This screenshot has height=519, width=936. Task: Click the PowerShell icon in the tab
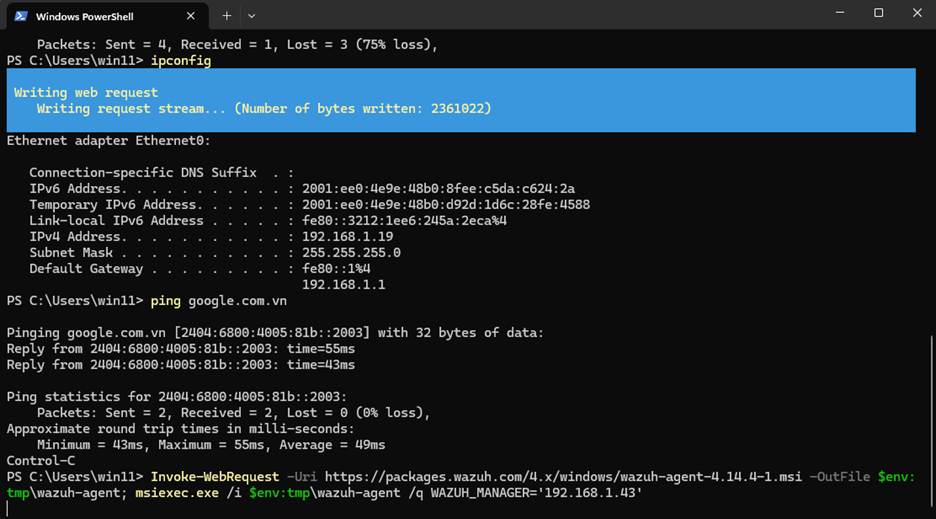coord(20,16)
